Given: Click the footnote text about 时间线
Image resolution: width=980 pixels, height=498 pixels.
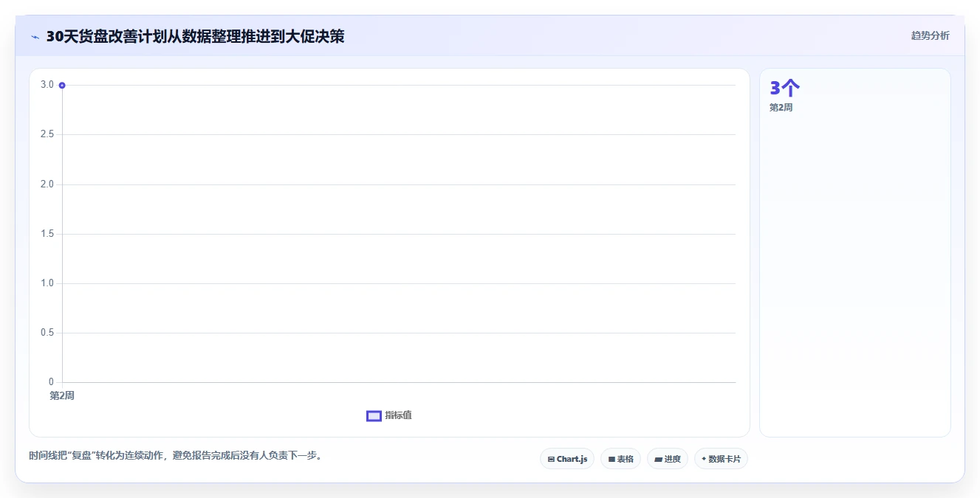Looking at the screenshot, I should tap(176, 455).
